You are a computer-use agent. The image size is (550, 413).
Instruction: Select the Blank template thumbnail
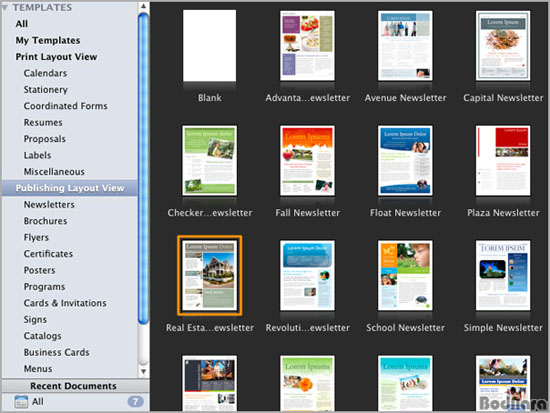coord(209,46)
